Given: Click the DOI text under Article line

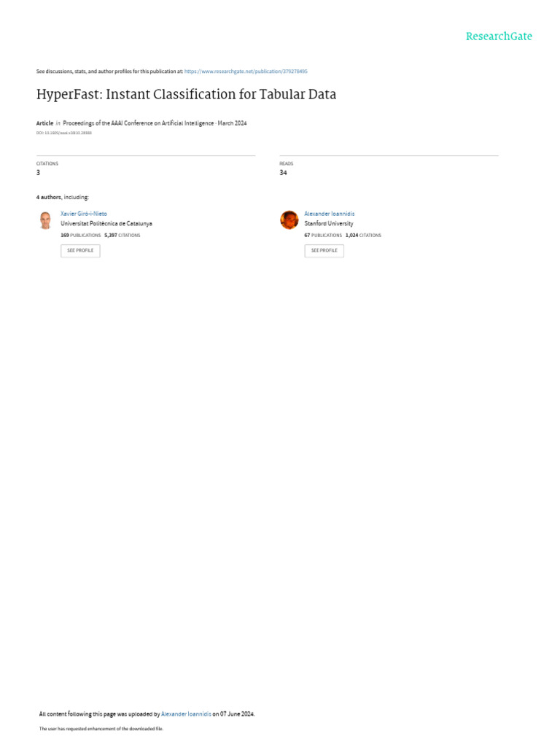Looking at the screenshot, I should coord(64,133).
